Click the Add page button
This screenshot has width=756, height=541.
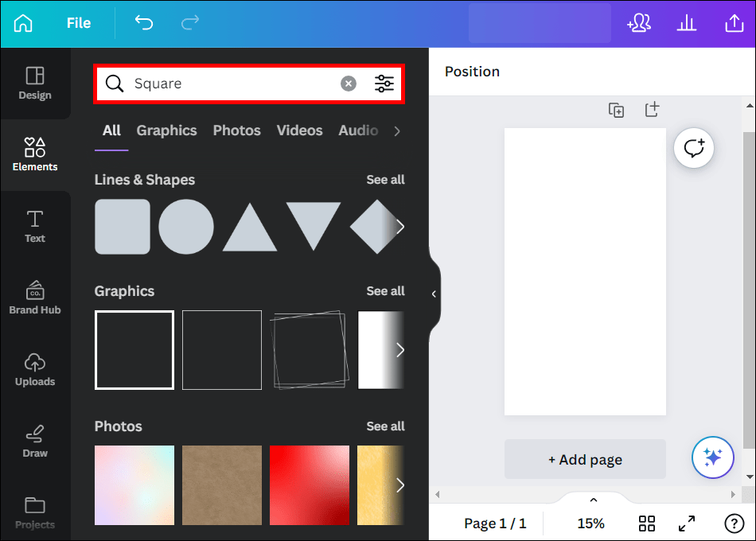pos(585,459)
